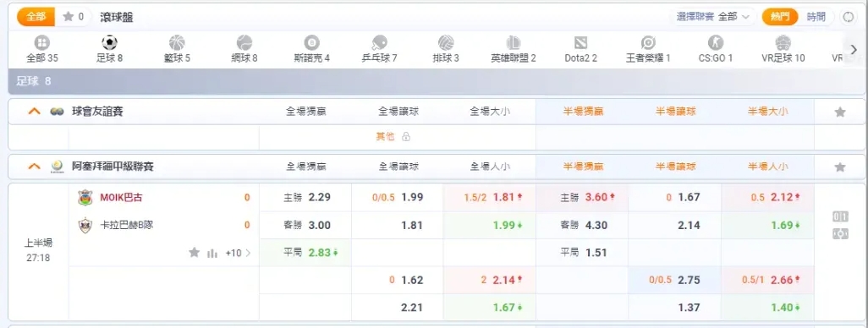Bet on 客勝 3.00 full-time

pyautogui.click(x=305, y=225)
